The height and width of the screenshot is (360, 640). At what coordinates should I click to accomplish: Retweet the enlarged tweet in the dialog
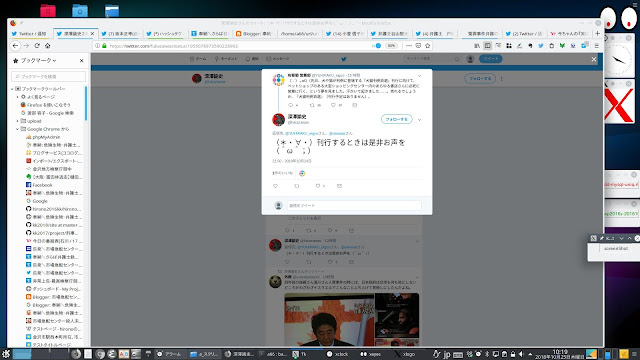coord(297,186)
